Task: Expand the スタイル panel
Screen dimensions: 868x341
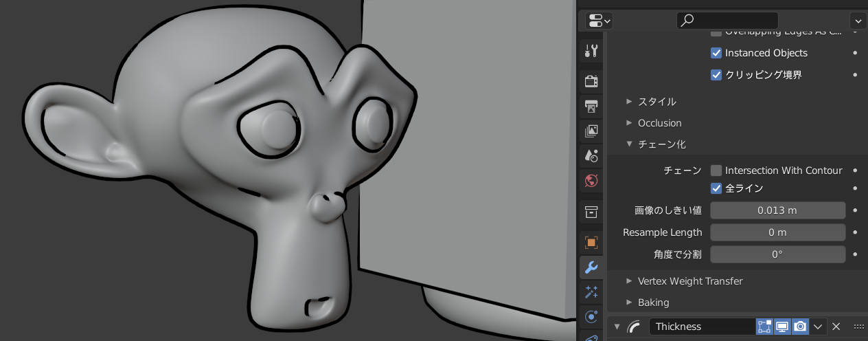Action: point(629,102)
